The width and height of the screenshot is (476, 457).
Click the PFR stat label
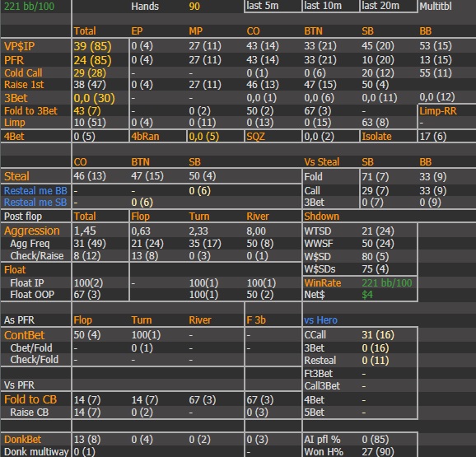(14, 60)
